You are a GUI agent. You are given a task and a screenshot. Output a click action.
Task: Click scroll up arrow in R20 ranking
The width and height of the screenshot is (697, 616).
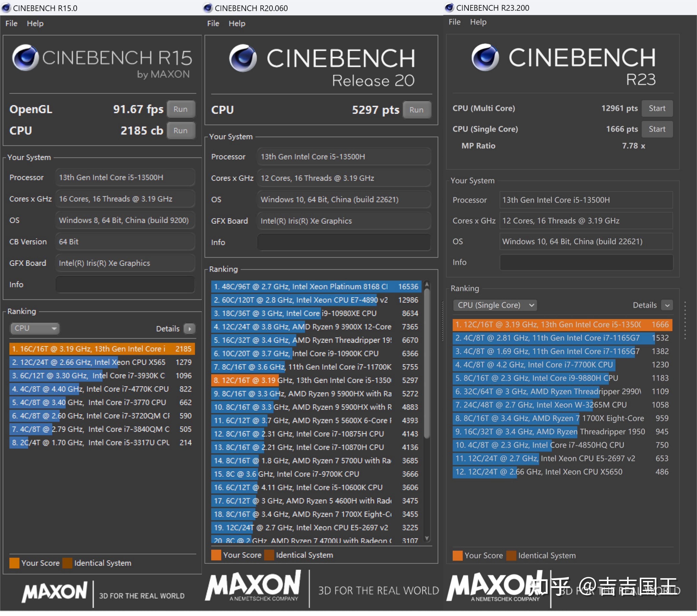coord(427,284)
